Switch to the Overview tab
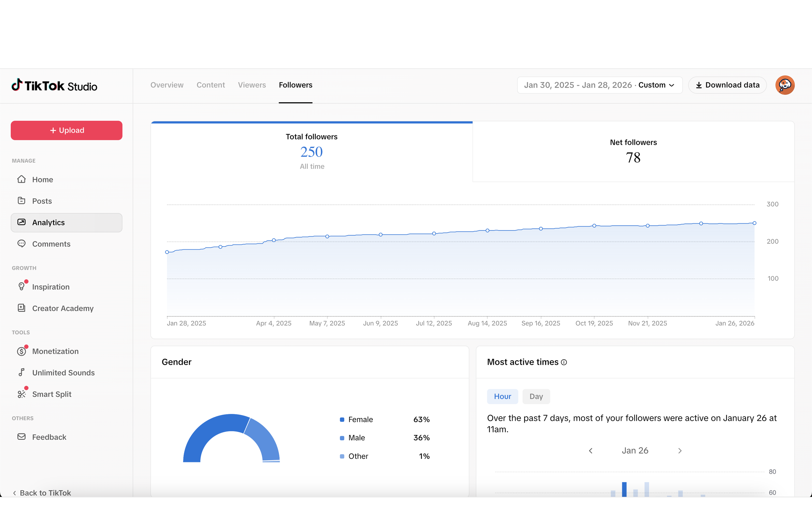Screen dimensions: 812x527 click(167, 85)
